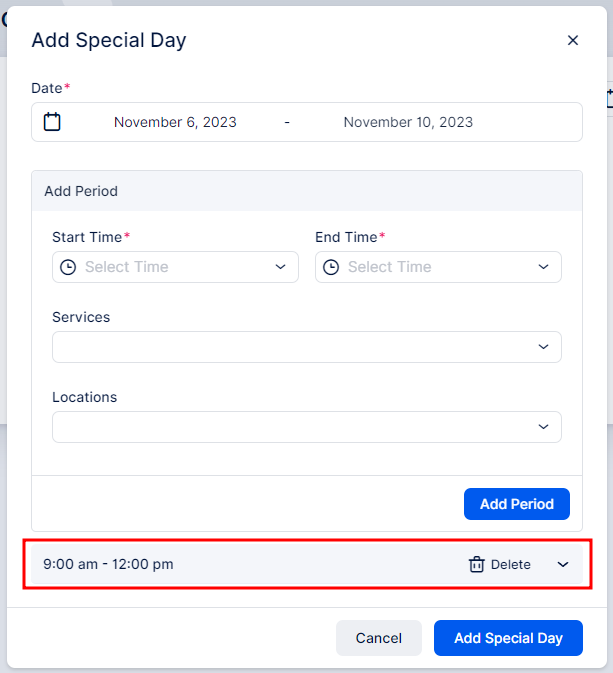Expand the 9:00 am - 12:00 pm period
The height and width of the screenshot is (673, 613).
point(563,564)
